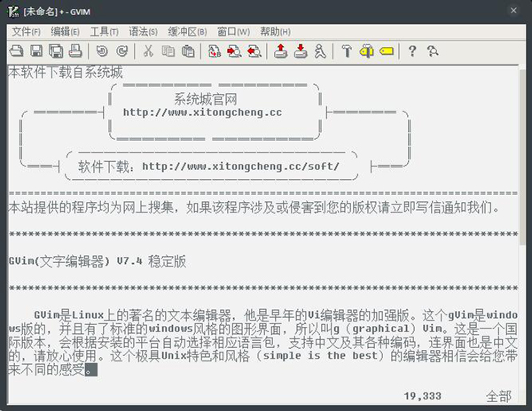The height and width of the screenshot is (411, 532).
Task: Click the Save All files icon
Action: pos(56,51)
